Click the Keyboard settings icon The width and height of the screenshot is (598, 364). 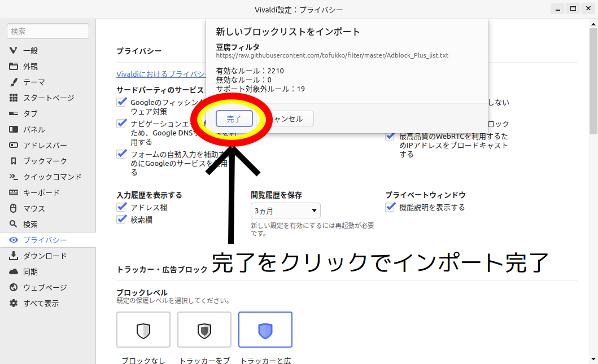(x=14, y=192)
